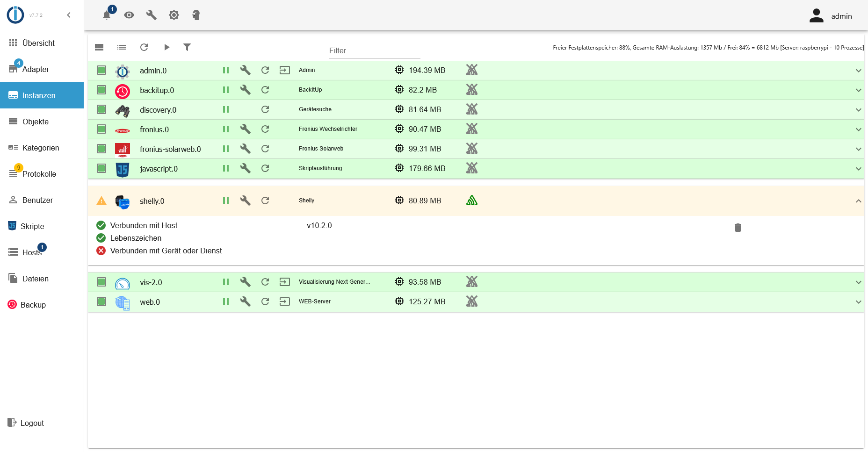This screenshot has width=868, height=452.
Task: Expand the fronius.0 row
Action: 859,129
